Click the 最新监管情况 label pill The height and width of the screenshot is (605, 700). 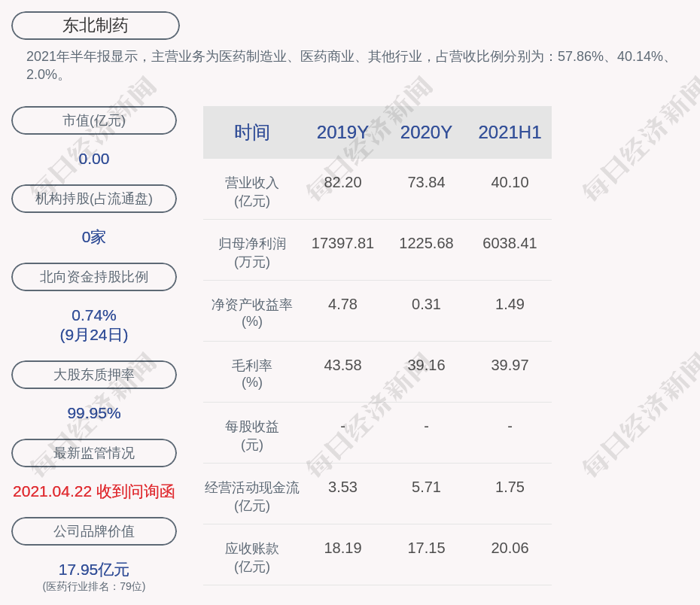point(94,453)
